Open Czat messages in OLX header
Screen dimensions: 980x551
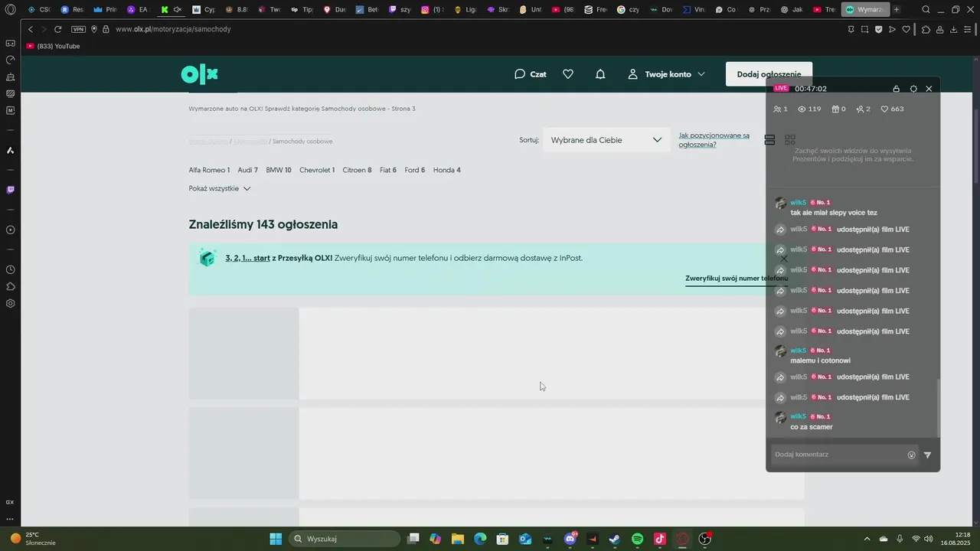(x=530, y=74)
